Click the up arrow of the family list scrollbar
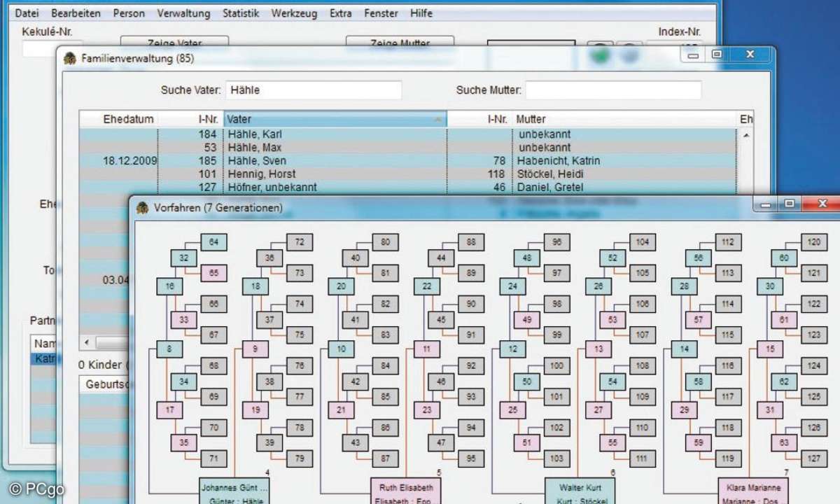Image resolution: width=840 pixels, height=504 pixels. [745, 134]
